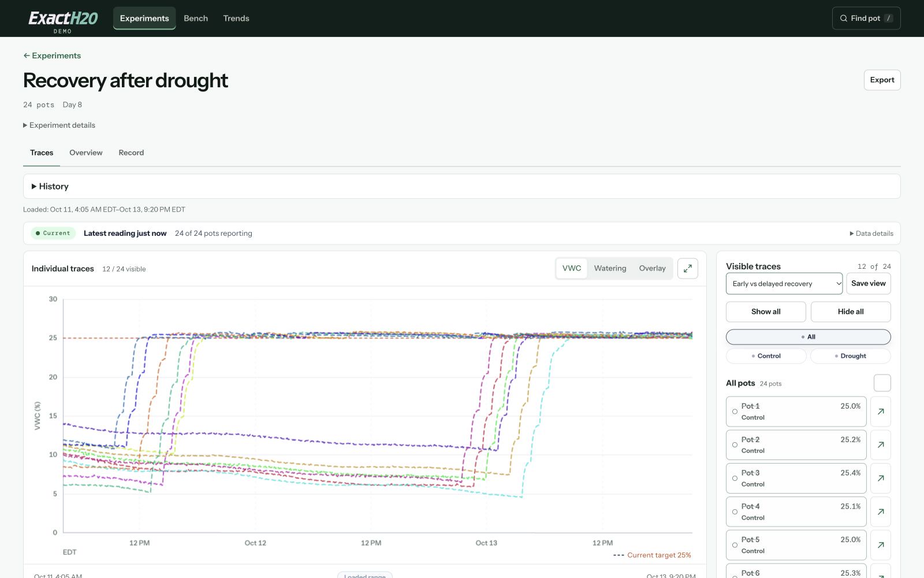Filter traces by Control group
Image resolution: width=924 pixels, height=578 pixels.
point(766,356)
